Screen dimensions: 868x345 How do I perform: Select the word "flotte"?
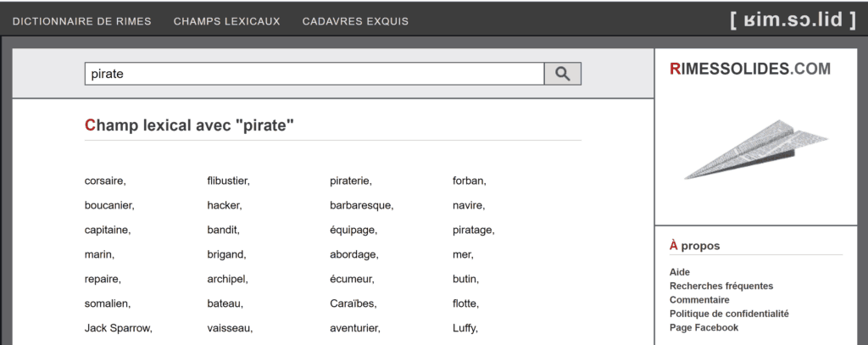click(465, 304)
